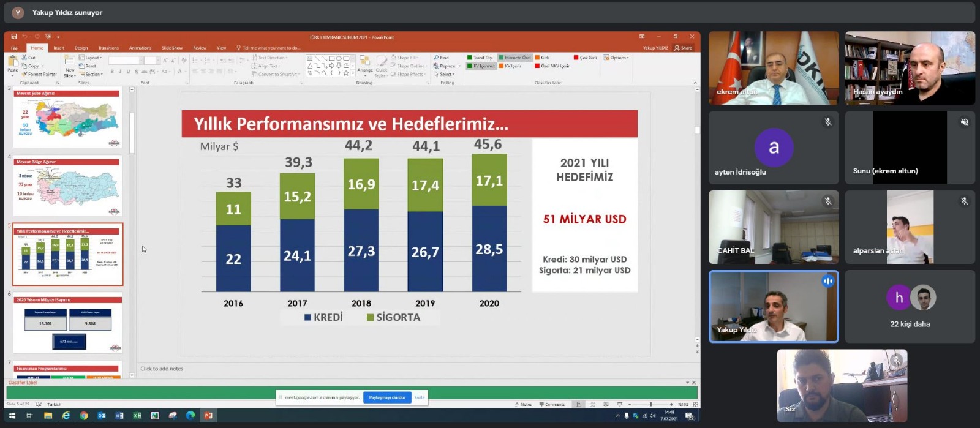
Task: Click the Cut scissors tool
Action: 29,58
